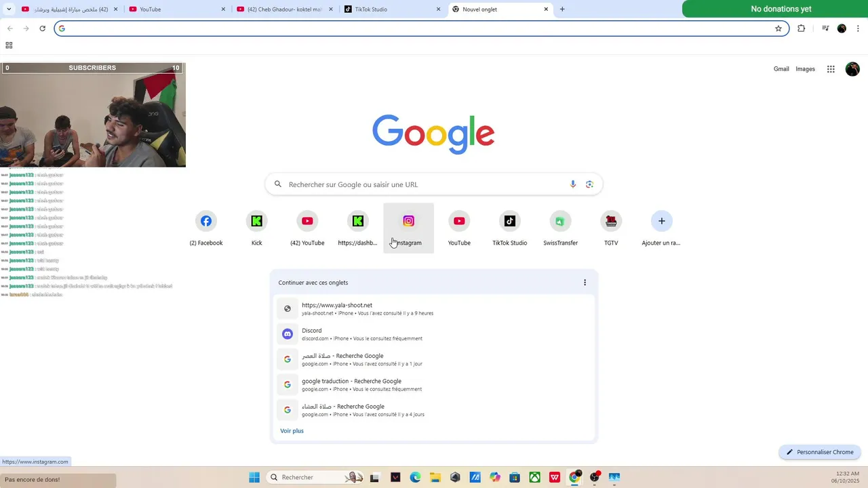Image resolution: width=868 pixels, height=488 pixels.
Task: Click the SUBSCRIBERS counter bar
Action: click(x=92, y=68)
